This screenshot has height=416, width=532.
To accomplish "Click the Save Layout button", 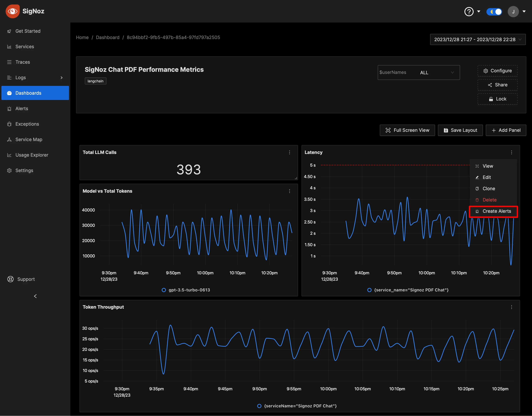I will (x=460, y=130).
